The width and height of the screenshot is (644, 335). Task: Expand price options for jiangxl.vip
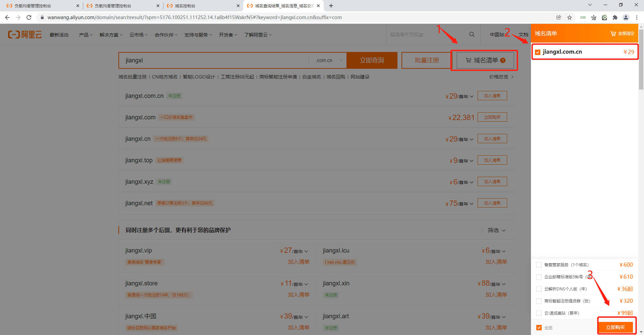coord(306,252)
